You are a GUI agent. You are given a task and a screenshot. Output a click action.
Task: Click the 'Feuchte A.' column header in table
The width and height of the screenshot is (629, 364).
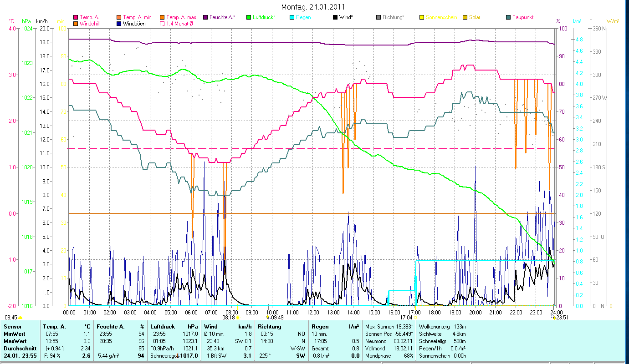point(111,327)
